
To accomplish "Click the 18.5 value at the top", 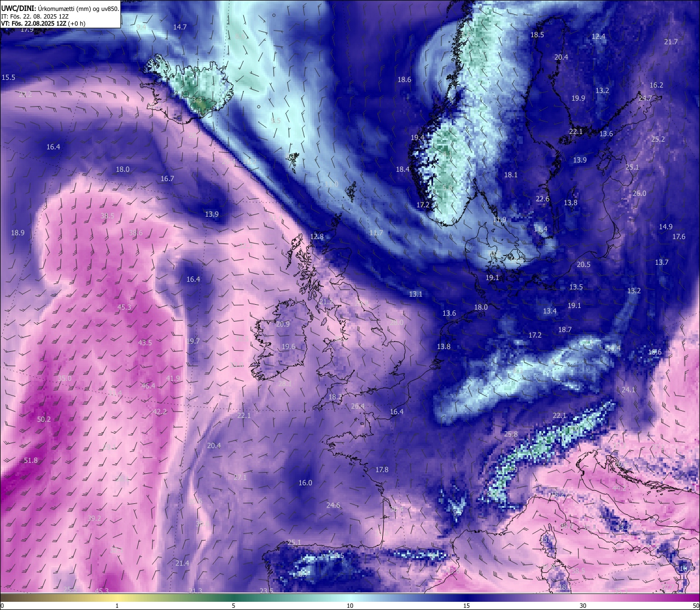I will tap(538, 35).
